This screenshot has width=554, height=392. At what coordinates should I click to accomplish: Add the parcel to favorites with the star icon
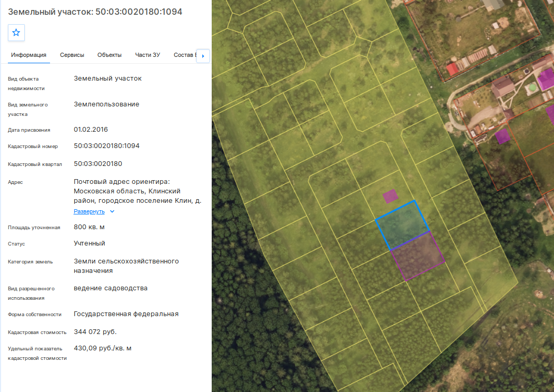click(16, 33)
